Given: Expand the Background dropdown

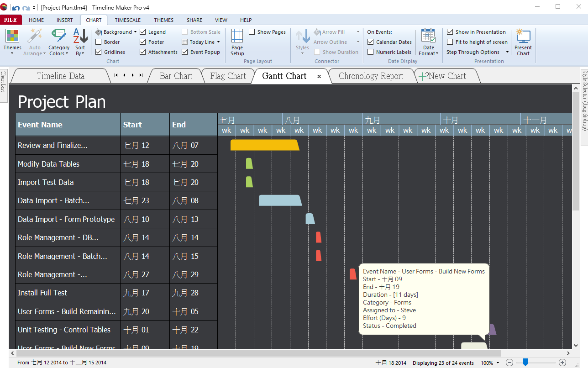Looking at the screenshot, I should 135,32.
